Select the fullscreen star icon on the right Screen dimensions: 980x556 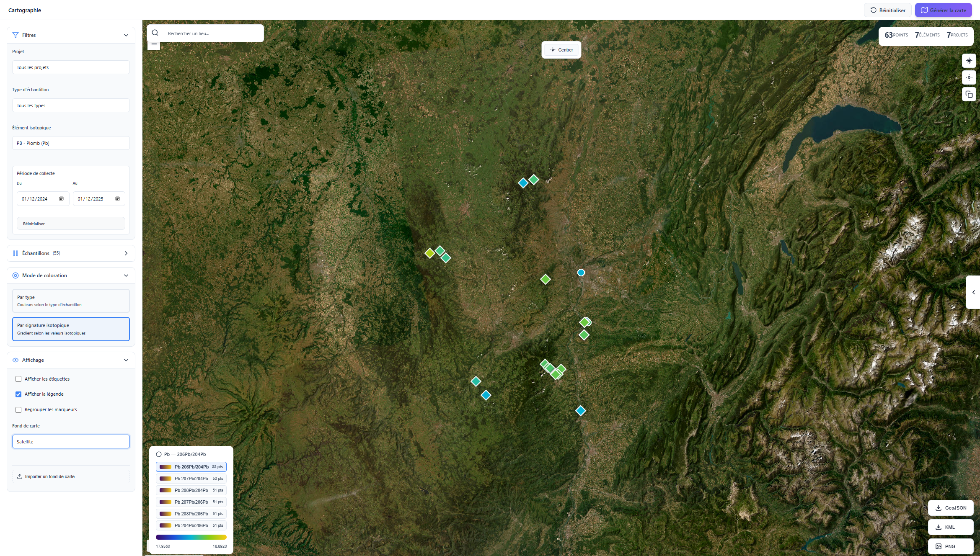[x=969, y=61]
